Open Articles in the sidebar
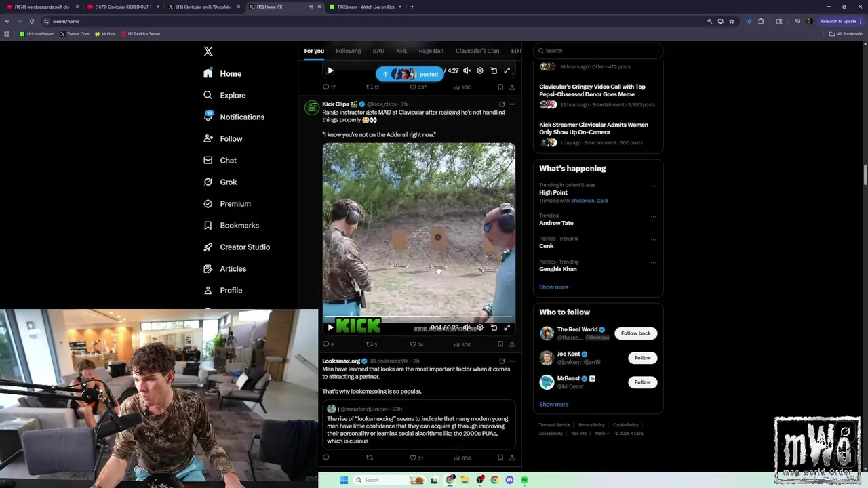This screenshot has width=868, height=488. 225,268
